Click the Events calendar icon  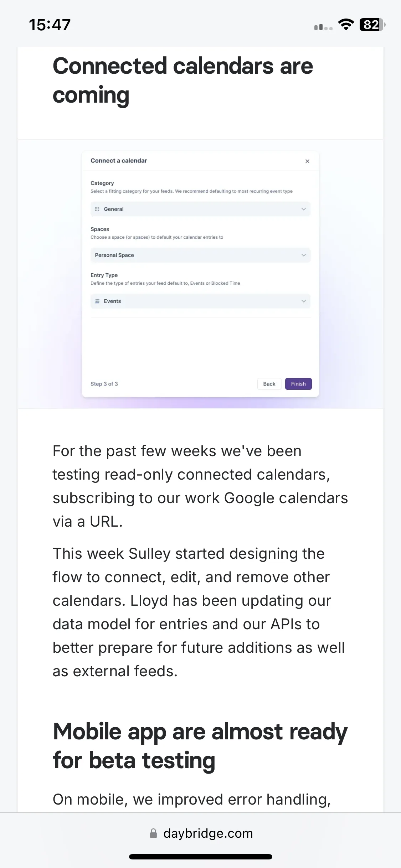pos(97,301)
